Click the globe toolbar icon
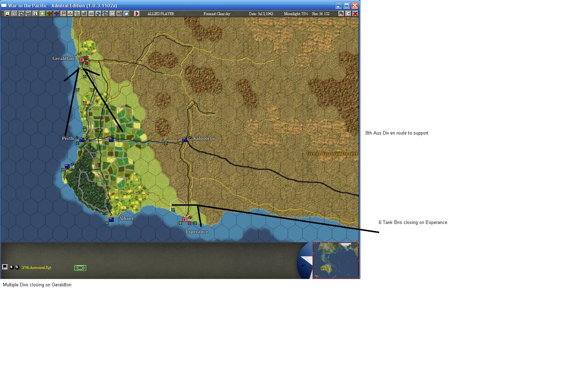This screenshot has height=368, width=588. tap(98, 14)
